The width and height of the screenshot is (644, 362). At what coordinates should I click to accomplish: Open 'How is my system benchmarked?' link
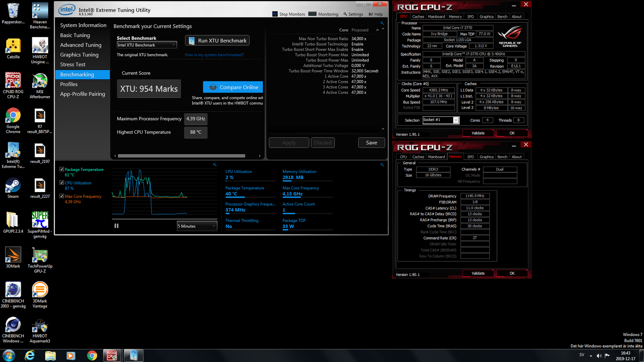(214, 55)
